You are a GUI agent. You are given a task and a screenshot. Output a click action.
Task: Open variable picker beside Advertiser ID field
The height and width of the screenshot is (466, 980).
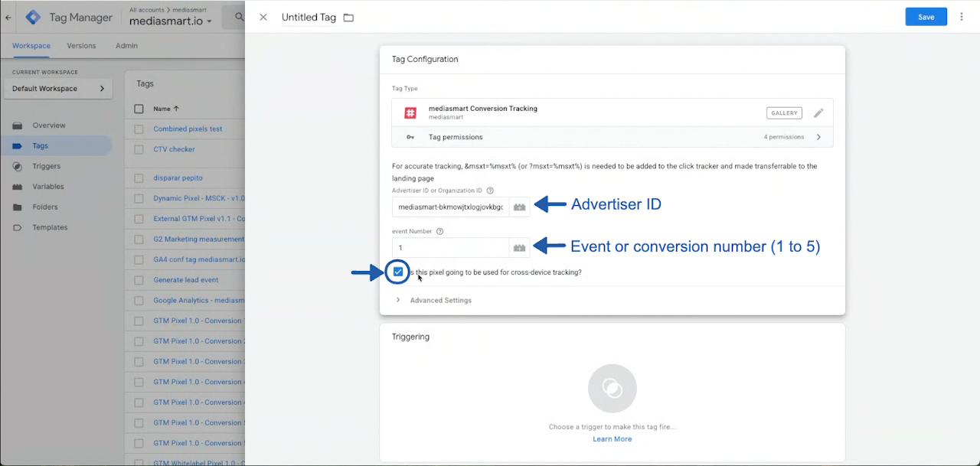(520, 207)
